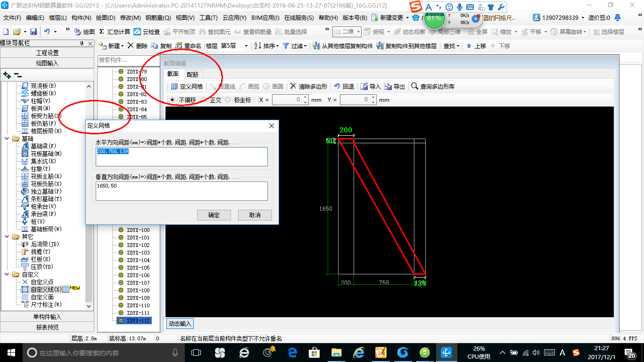Image resolution: width=644 pixels, height=362 pixels.
Task: Click expand-all plus icon in navigation panel
Action: (7, 74)
